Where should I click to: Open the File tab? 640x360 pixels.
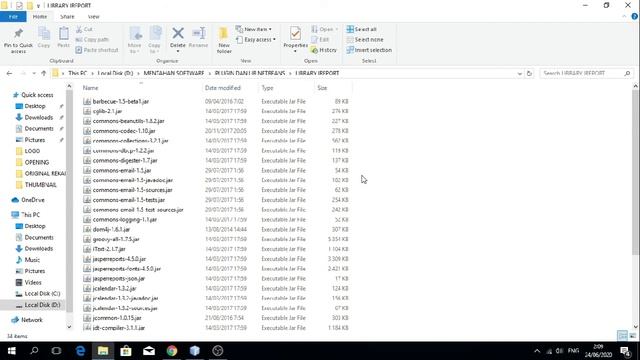13,17
